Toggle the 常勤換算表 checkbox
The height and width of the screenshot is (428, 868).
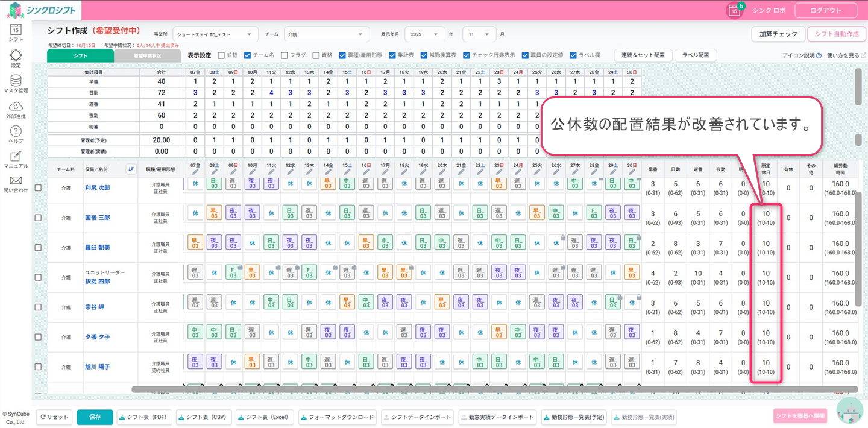pyautogui.click(x=424, y=55)
